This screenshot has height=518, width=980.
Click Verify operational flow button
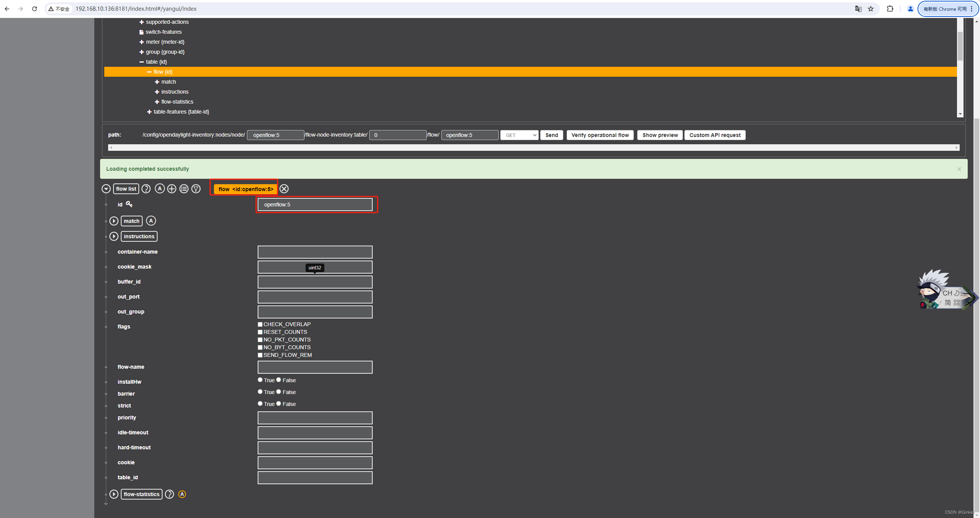coord(600,135)
